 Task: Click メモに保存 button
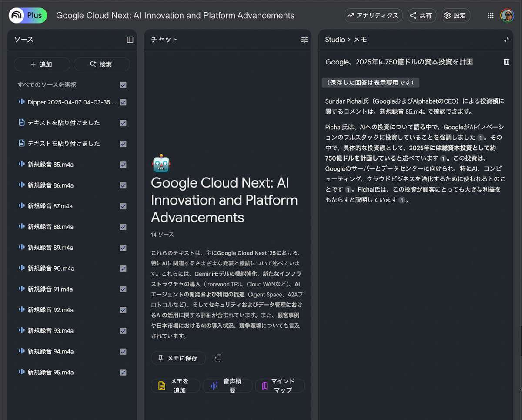[178, 358]
